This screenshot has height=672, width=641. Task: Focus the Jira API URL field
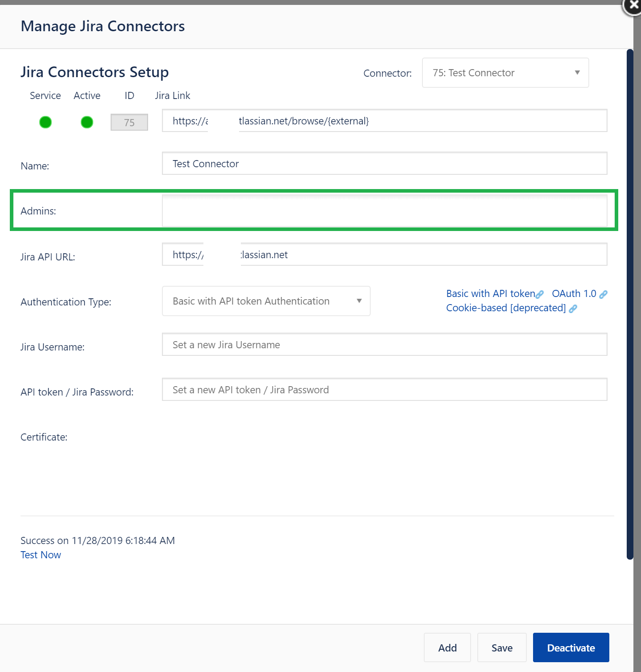click(385, 254)
